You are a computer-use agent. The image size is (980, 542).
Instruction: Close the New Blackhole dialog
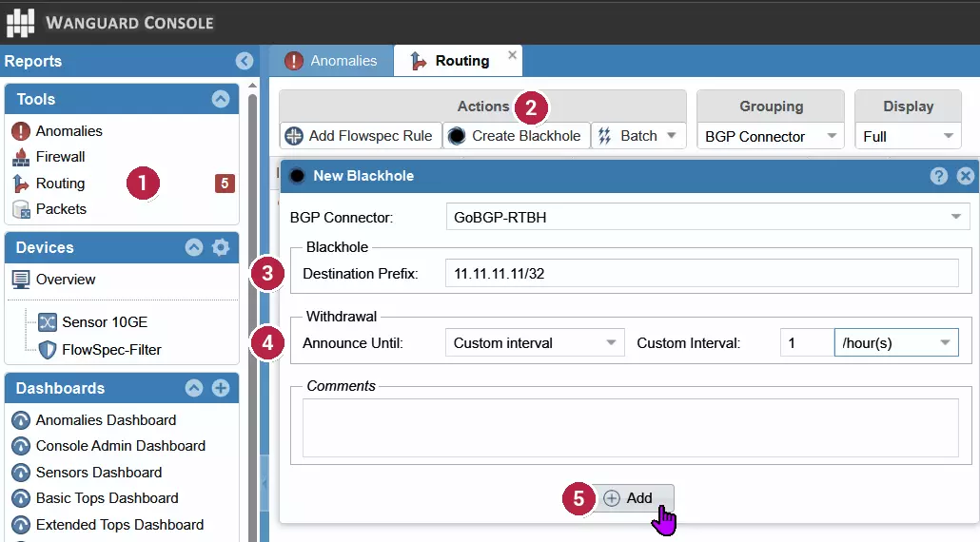tap(966, 176)
